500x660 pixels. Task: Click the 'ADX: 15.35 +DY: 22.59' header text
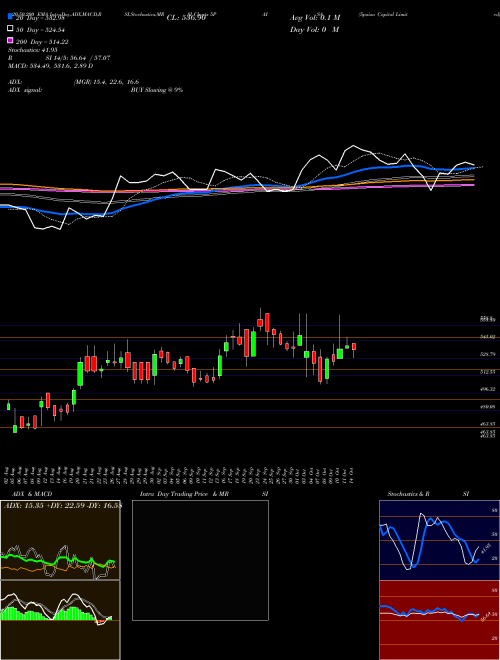click(45, 505)
